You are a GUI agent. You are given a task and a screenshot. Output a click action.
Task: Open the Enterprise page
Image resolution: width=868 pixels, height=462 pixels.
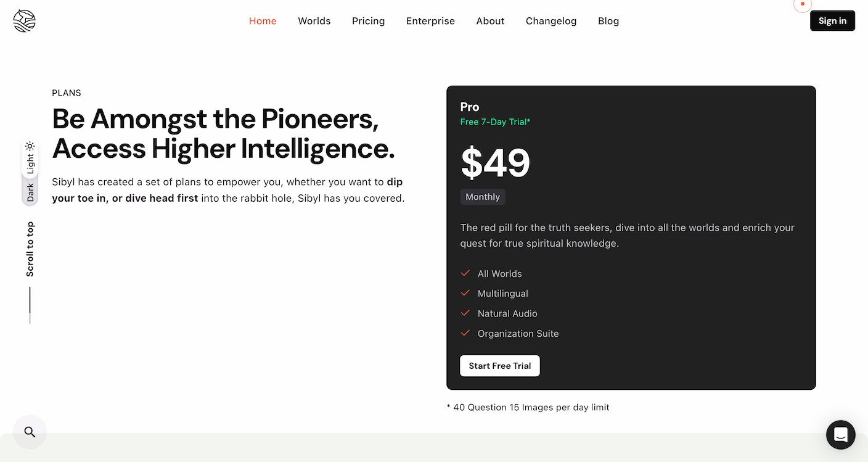[430, 21]
